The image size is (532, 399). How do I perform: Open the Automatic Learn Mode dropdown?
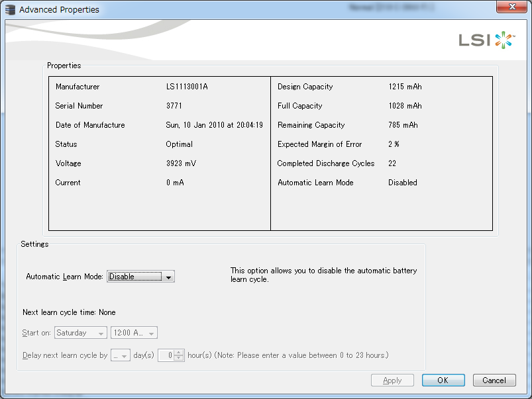tap(140, 277)
